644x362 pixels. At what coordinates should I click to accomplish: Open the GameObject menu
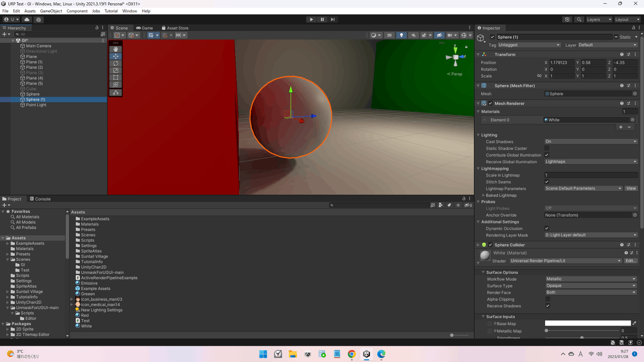[51, 11]
